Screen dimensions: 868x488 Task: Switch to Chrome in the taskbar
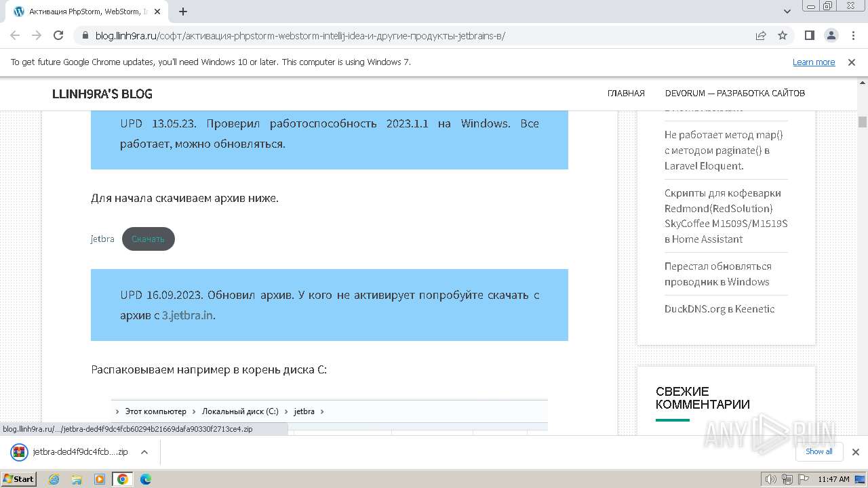[x=123, y=479]
